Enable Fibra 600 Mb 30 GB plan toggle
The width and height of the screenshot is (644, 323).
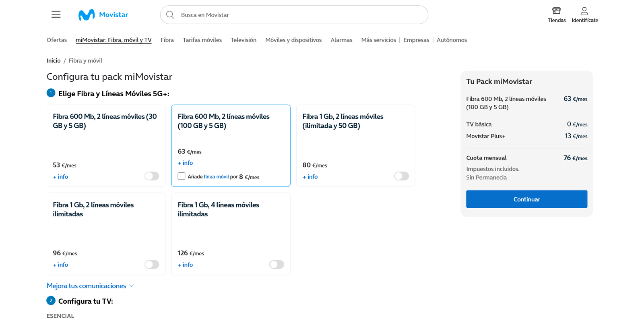click(152, 176)
